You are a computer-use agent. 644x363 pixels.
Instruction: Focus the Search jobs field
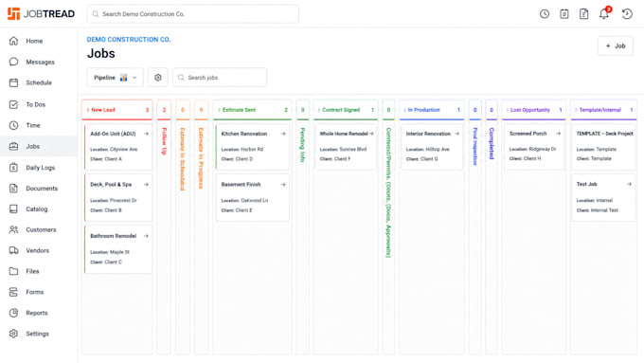click(x=220, y=78)
